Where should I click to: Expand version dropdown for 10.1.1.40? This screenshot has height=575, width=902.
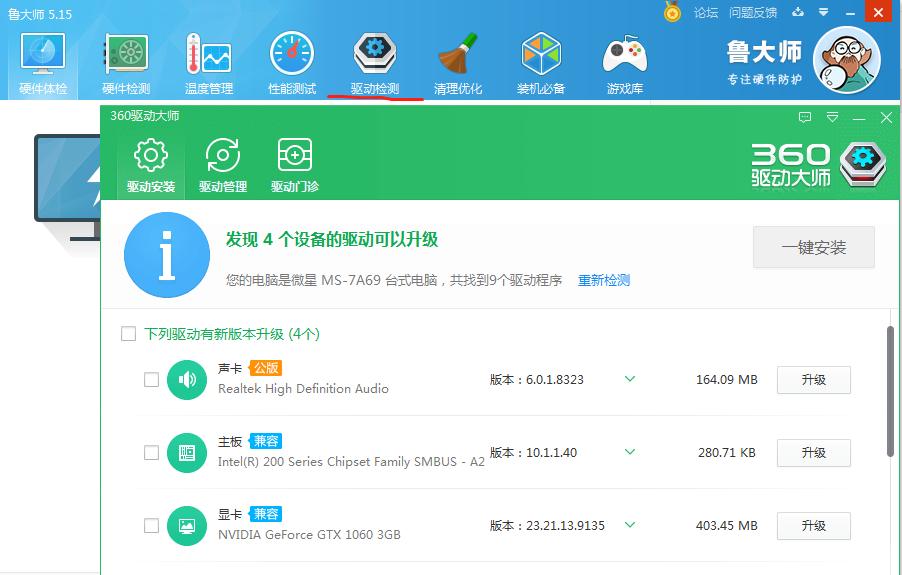coord(630,452)
